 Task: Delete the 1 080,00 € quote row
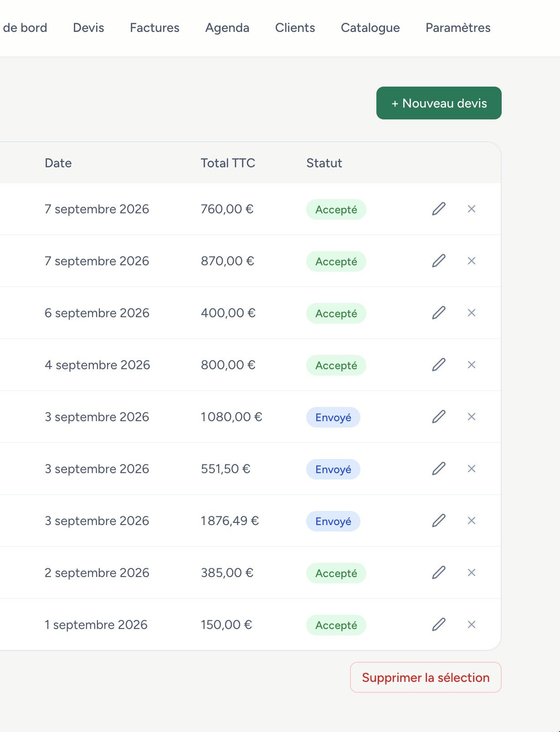472,417
